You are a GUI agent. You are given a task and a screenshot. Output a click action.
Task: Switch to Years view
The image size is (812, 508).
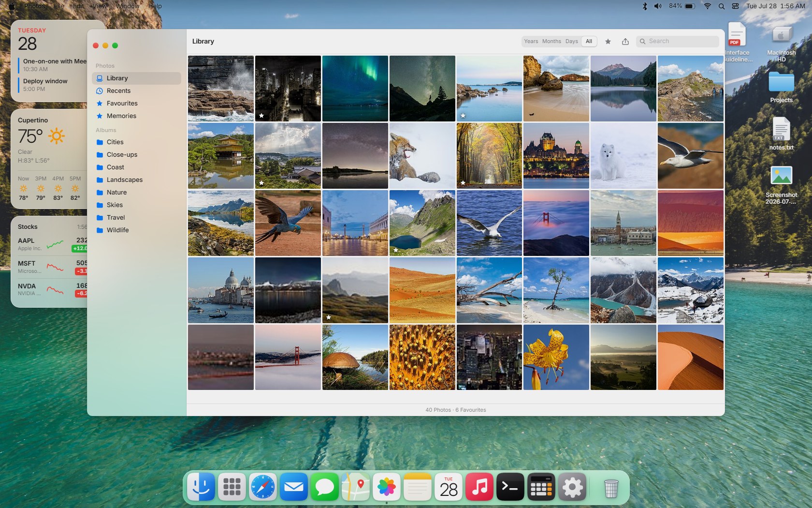pos(531,42)
